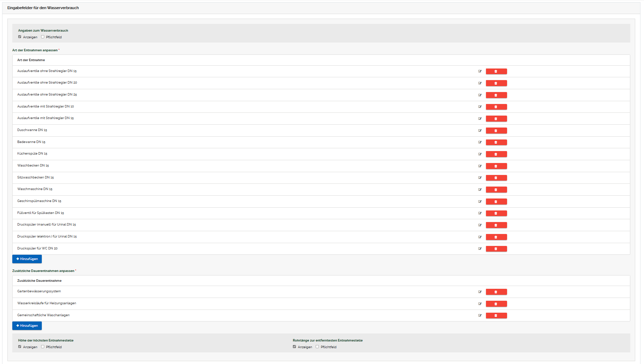644x364 pixels.
Task: Click Hinzufügen below Zusätzliche Dauerentnahme list
Action: click(x=27, y=326)
